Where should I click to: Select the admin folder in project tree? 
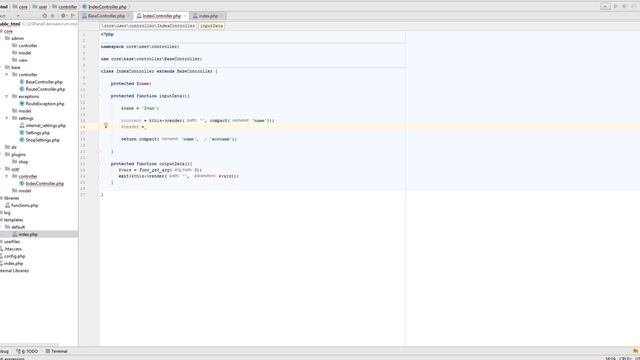tap(17, 38)
